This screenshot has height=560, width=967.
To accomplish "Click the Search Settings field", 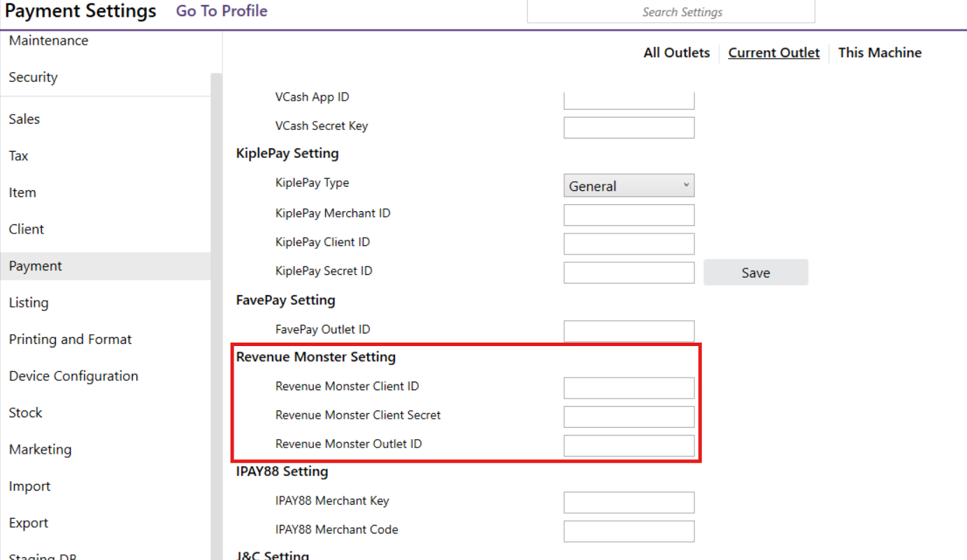I will coord(671,12).
